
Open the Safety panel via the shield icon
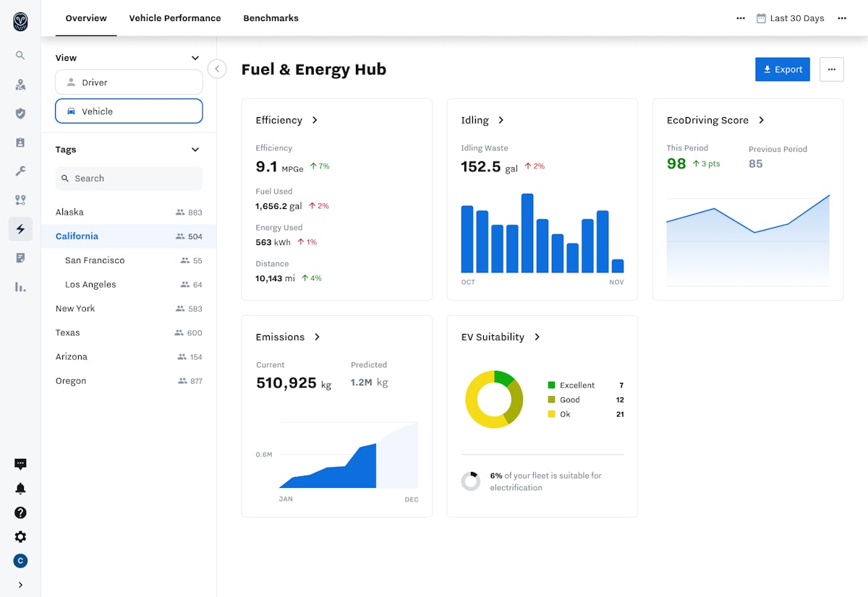point(20,113)
